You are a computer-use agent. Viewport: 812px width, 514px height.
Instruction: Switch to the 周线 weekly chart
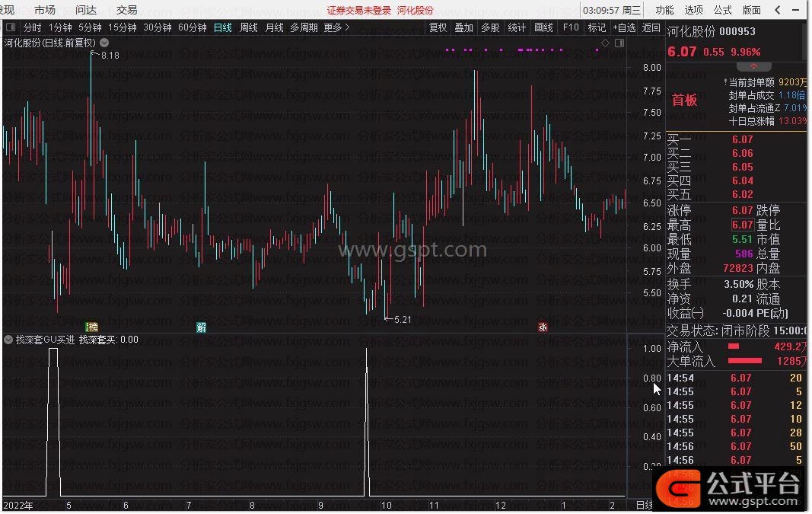[249, 27]
